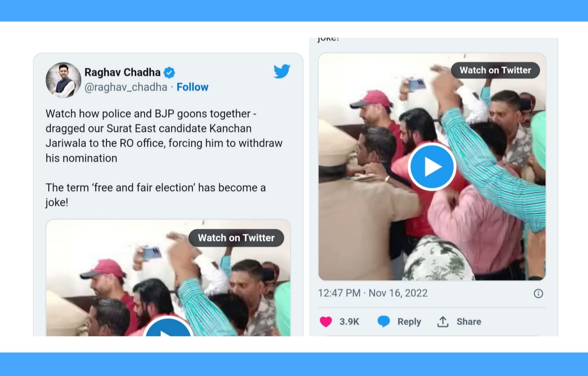Screen dimensions: 588x376
Task: Click the 3.9K likes count
Action: click(349, 322)
